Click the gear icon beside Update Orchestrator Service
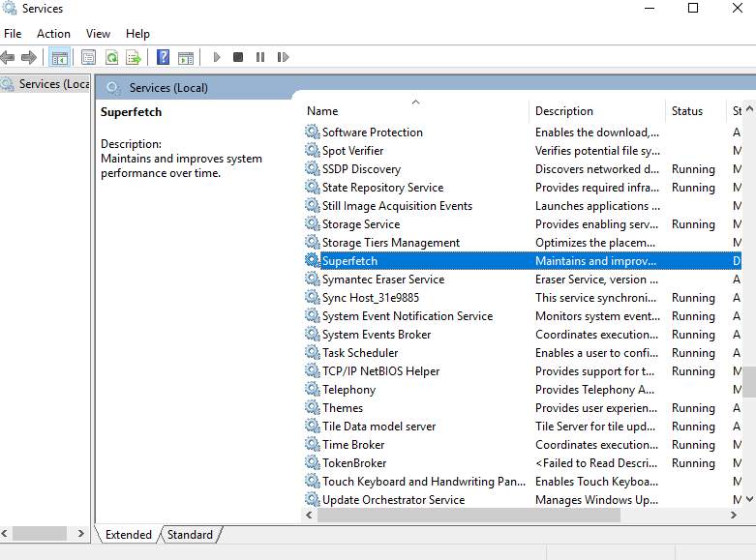 pyautogui.click(x=313, y=499)
